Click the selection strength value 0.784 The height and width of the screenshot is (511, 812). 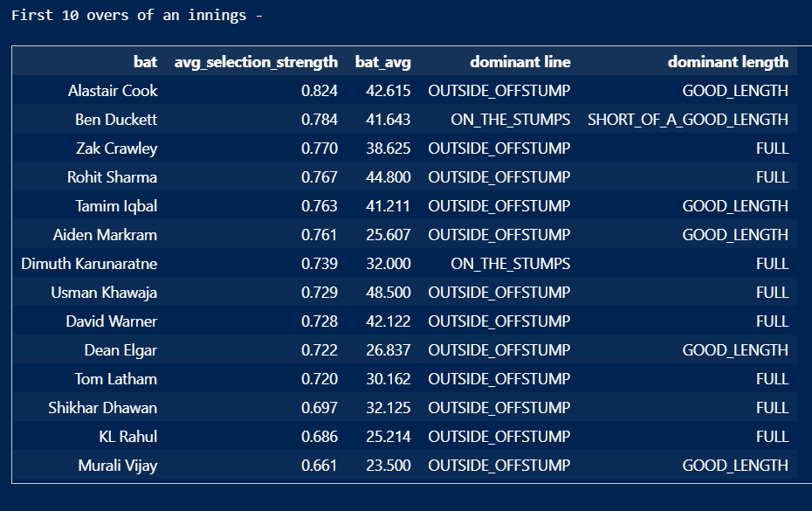click(319, 120)
